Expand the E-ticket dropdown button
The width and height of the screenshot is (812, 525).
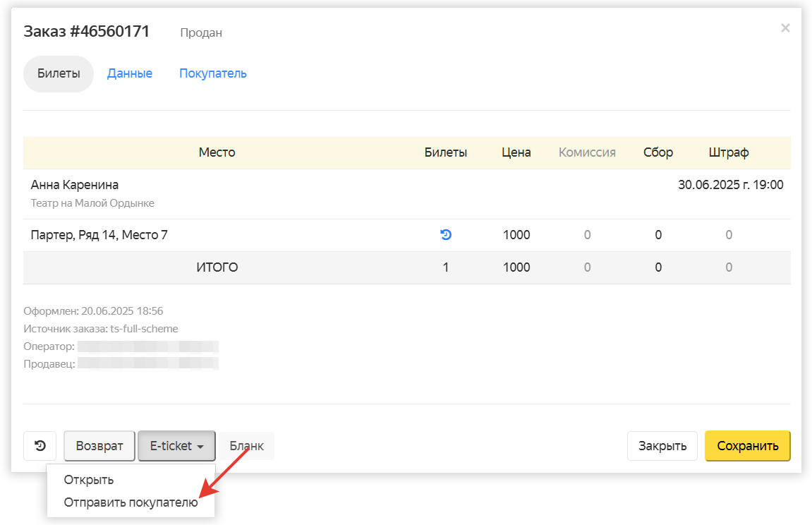[x=176, y=446]
